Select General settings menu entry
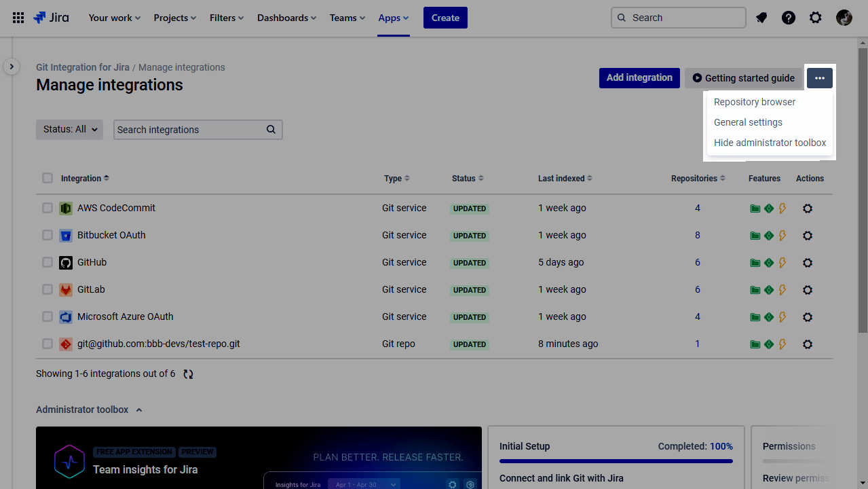The width and height of the screenshot is (868, 489). pyautogui.click(x=748, y=122)
